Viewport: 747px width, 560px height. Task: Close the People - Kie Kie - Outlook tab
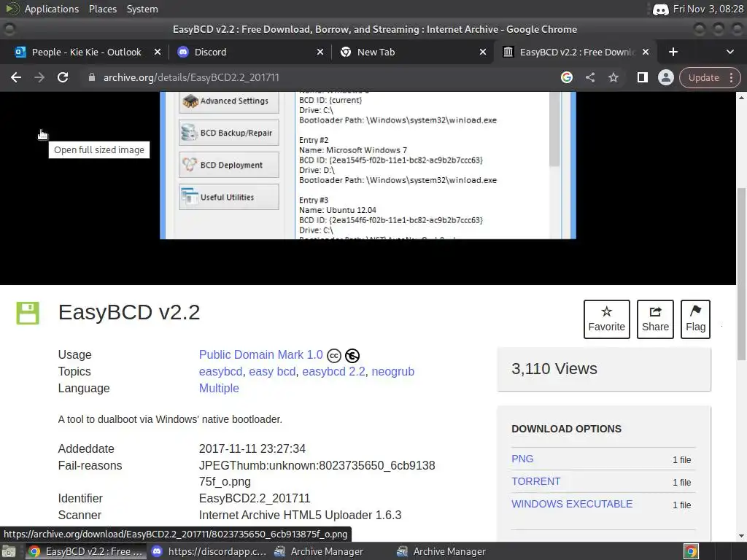click(x=158, y=52)
